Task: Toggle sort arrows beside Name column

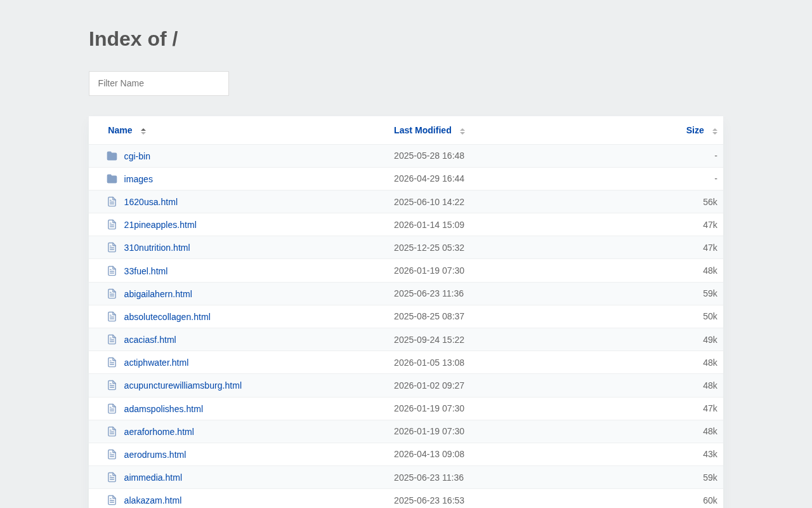Action: 143,131
